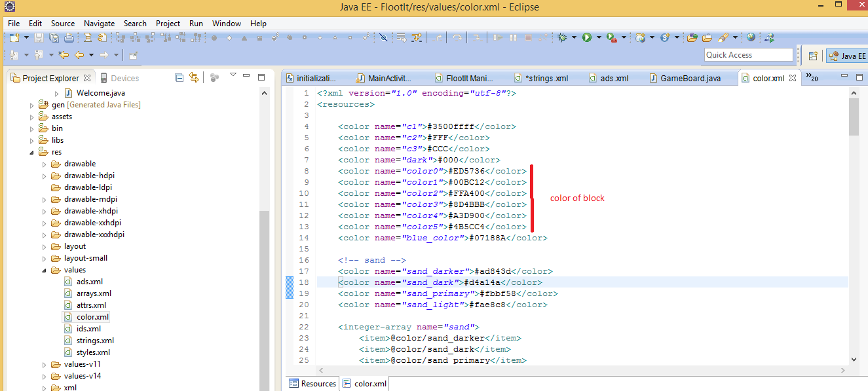Click the editor vertical scrollbar thumb
Image resolution: width=868 pixels, height=391 pixels.
854,117
